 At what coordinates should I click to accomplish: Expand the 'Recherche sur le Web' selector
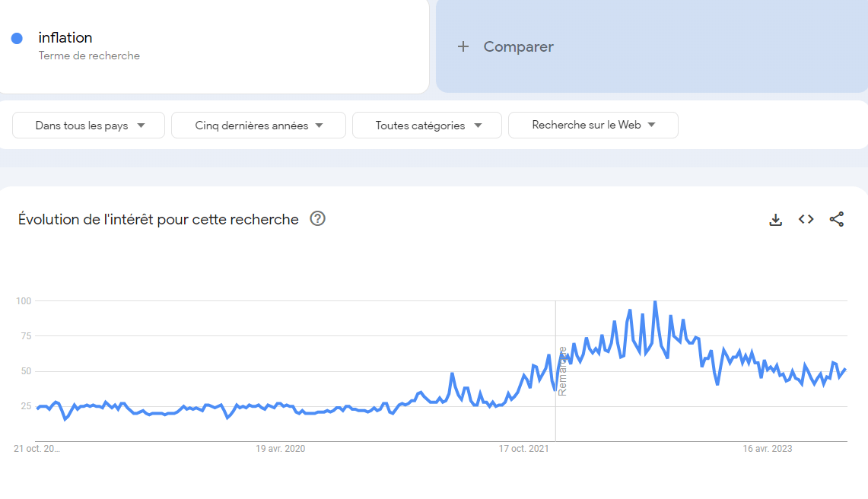click(x=593, y=126)
